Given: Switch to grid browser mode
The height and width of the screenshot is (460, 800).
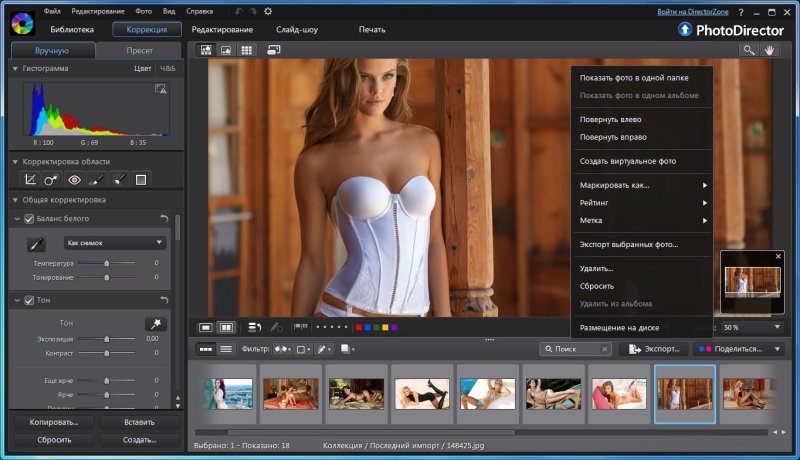Looking at the screenshot, I should (246, 50).
